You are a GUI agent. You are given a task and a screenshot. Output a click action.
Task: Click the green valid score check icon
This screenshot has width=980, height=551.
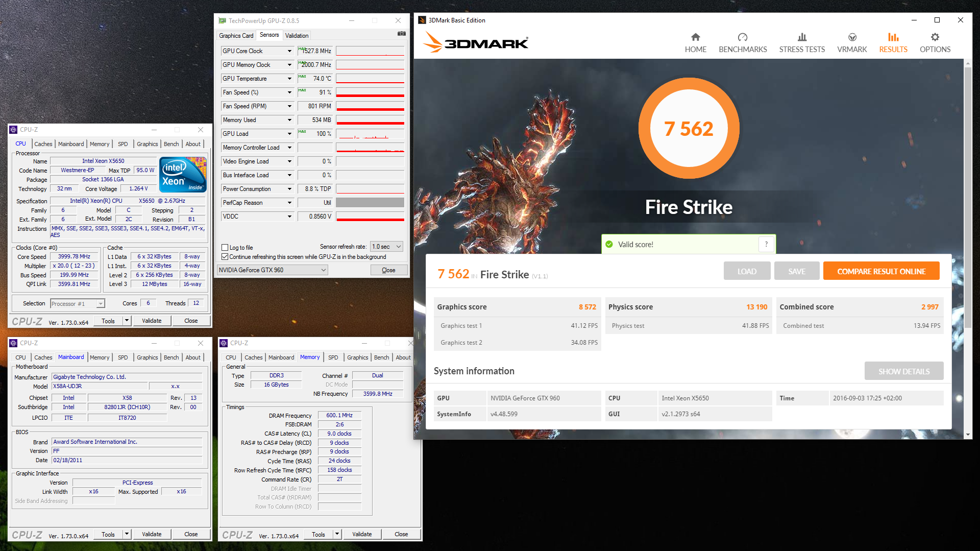(609, 245)
